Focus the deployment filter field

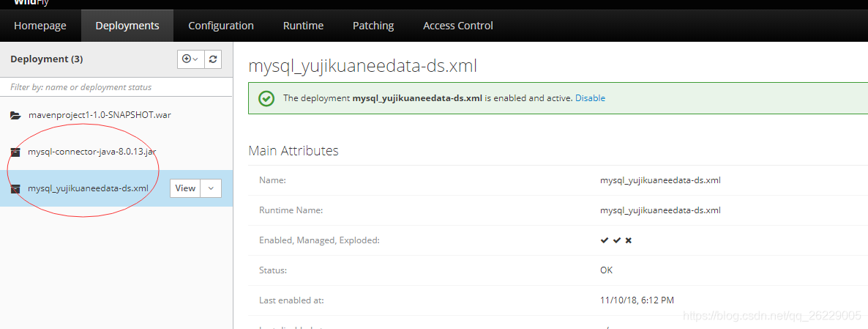tap(116, 87)
